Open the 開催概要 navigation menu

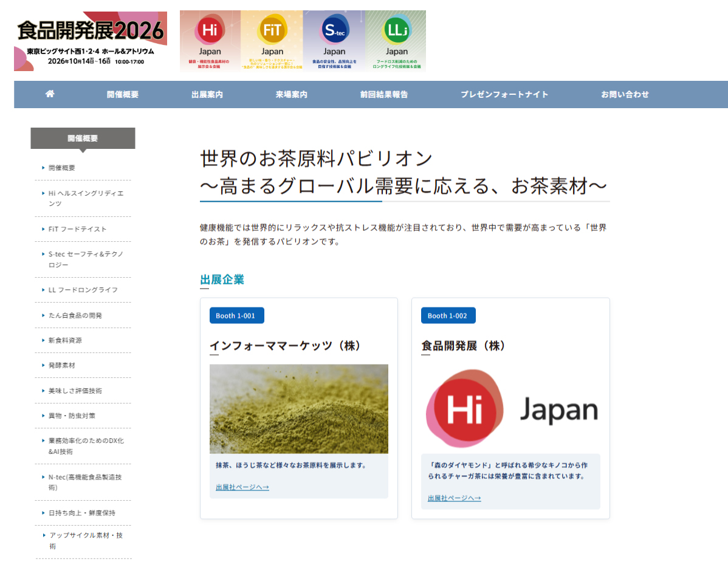(123, 94)
